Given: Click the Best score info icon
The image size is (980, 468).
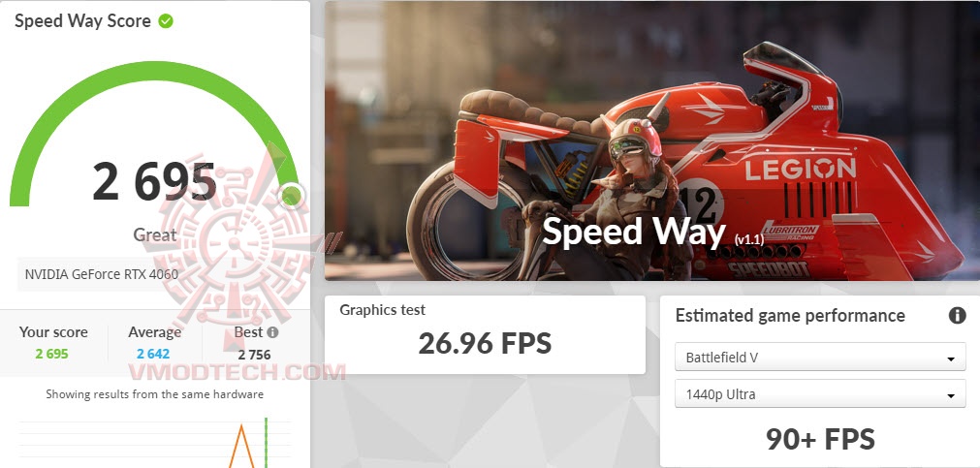Looking at the screenshot, I should coord(273,332).
